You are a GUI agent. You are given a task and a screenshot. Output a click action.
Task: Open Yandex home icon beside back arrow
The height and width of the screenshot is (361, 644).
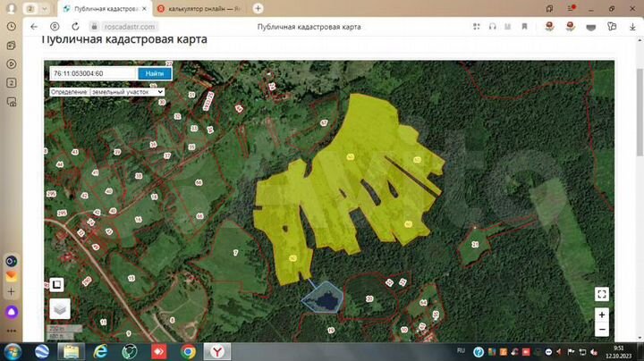(x=55, y=27)
